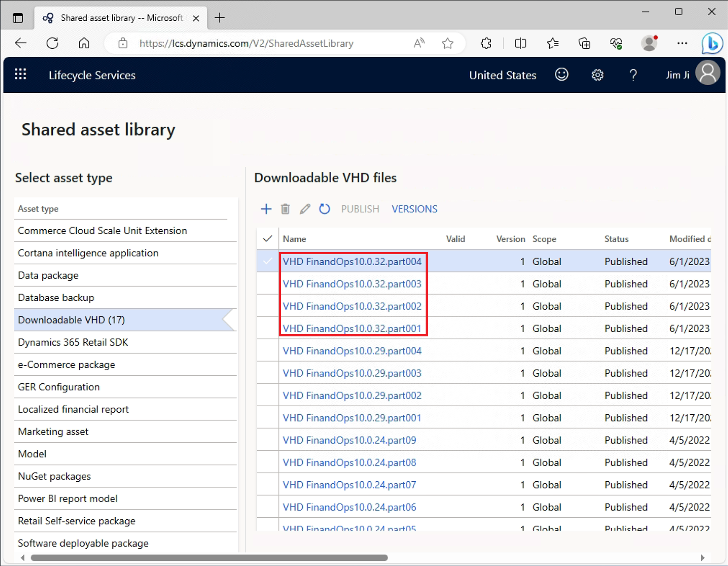Click the delete trash can icon
The width and height of the screenshot is (728, 566).
coord(285,209)
